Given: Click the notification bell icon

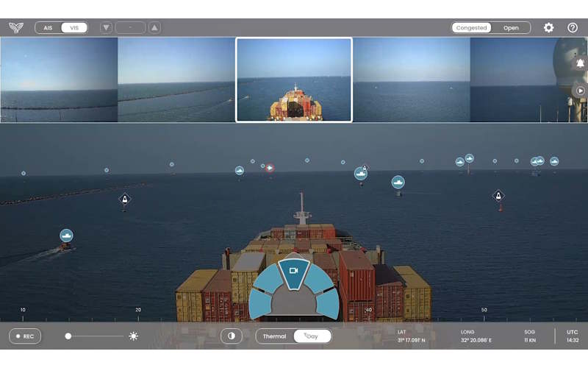Looking at the screenshot, I should (580, 64).
